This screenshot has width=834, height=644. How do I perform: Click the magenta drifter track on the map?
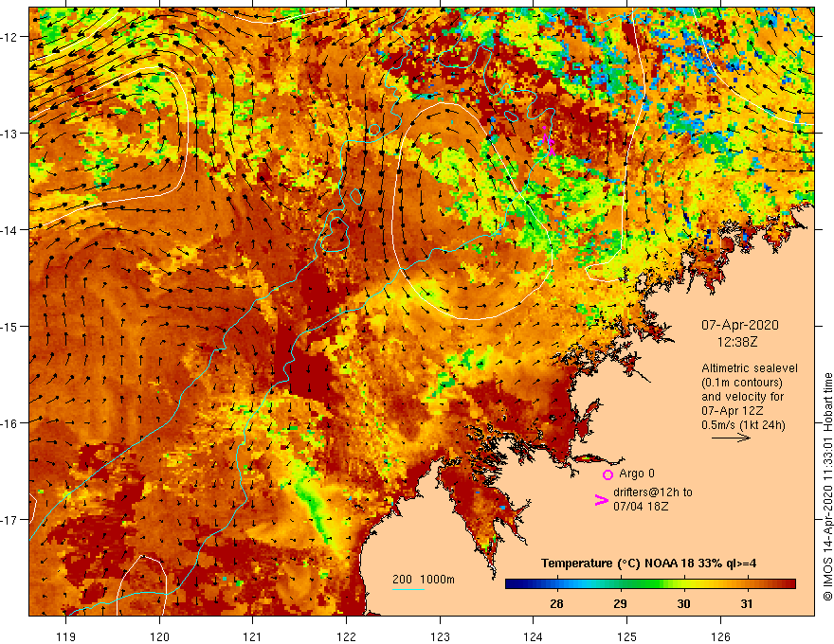coord(548,140)
